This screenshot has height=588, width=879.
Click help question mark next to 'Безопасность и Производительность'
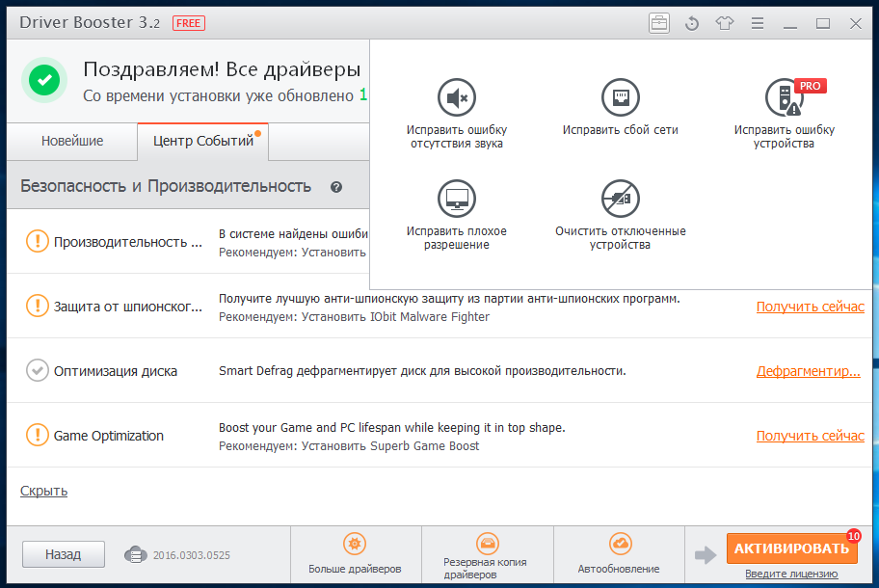(336, 187)
